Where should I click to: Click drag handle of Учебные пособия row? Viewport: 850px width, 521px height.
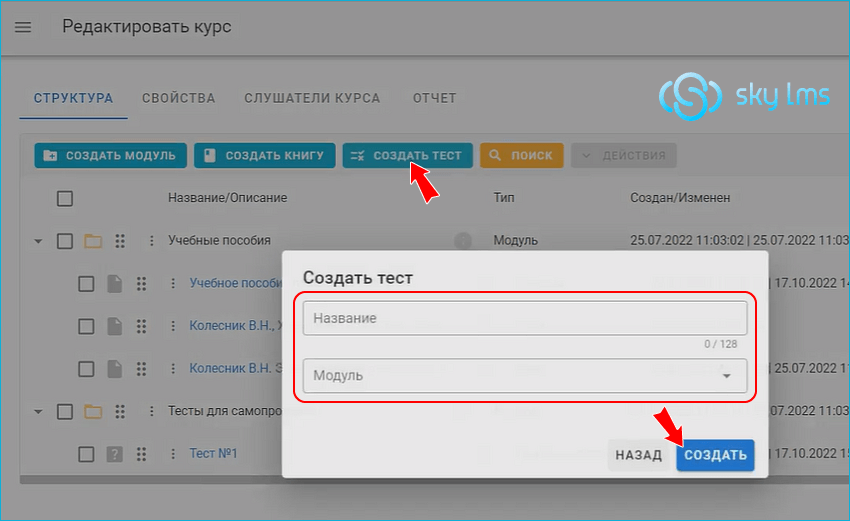pos(120,241)
